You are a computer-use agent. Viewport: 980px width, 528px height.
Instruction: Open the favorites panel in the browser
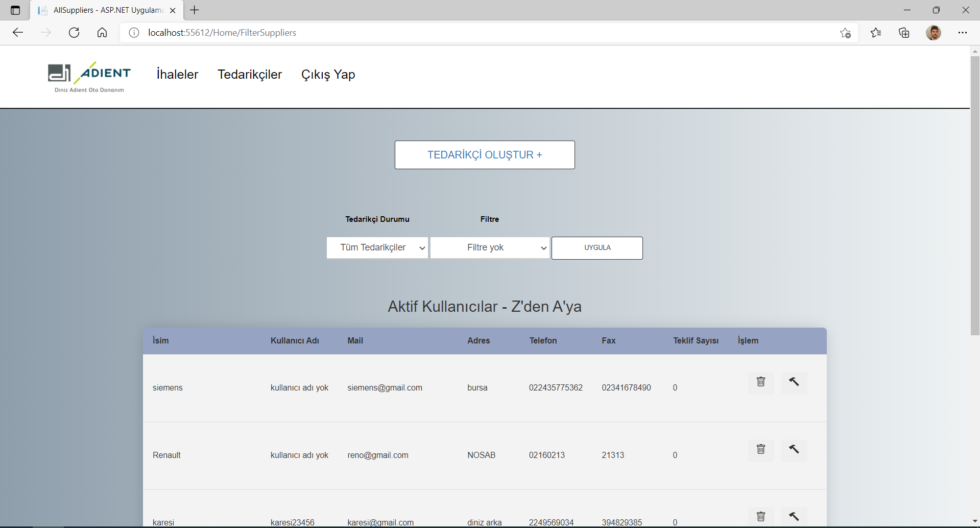pos(876,32)
